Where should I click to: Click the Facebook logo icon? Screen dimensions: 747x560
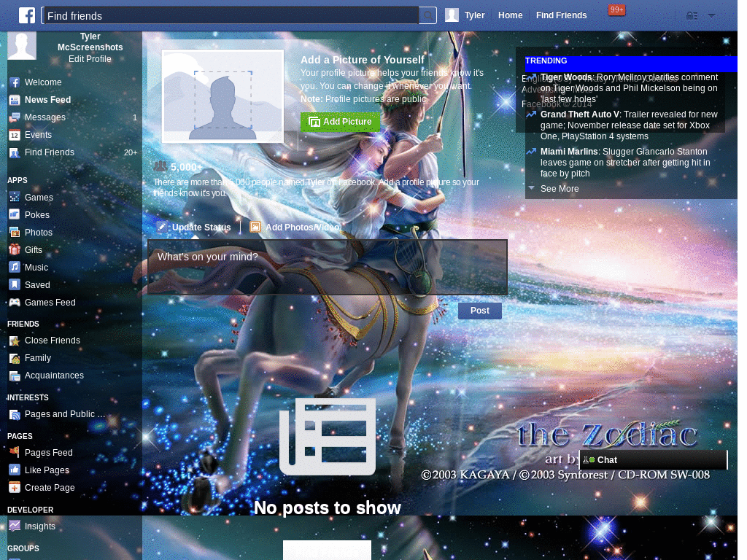27,15
